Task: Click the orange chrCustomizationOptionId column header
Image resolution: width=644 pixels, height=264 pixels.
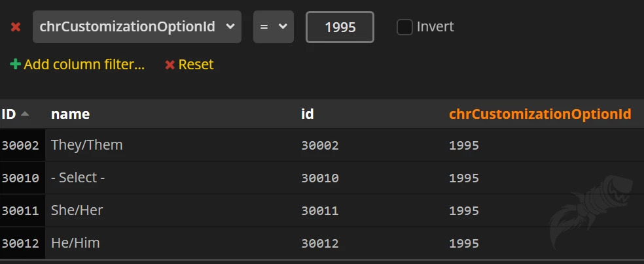Action: (x=540, y=114)
